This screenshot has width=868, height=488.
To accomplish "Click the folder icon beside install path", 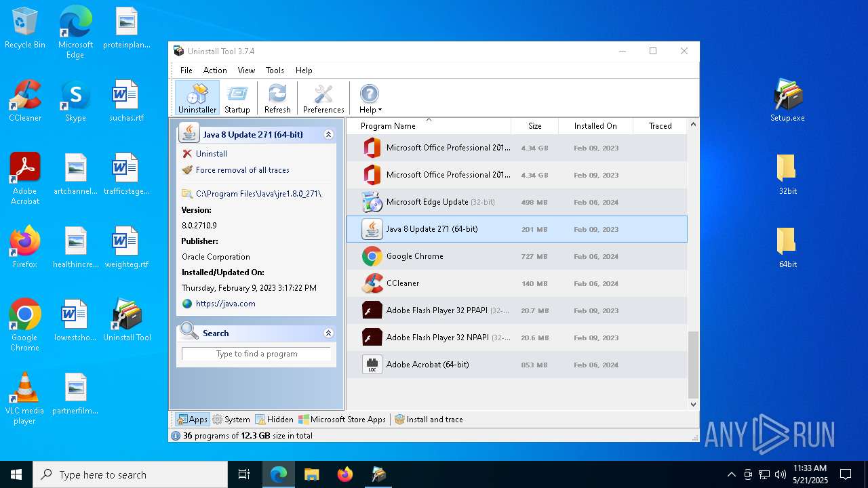I will (187, 194).
